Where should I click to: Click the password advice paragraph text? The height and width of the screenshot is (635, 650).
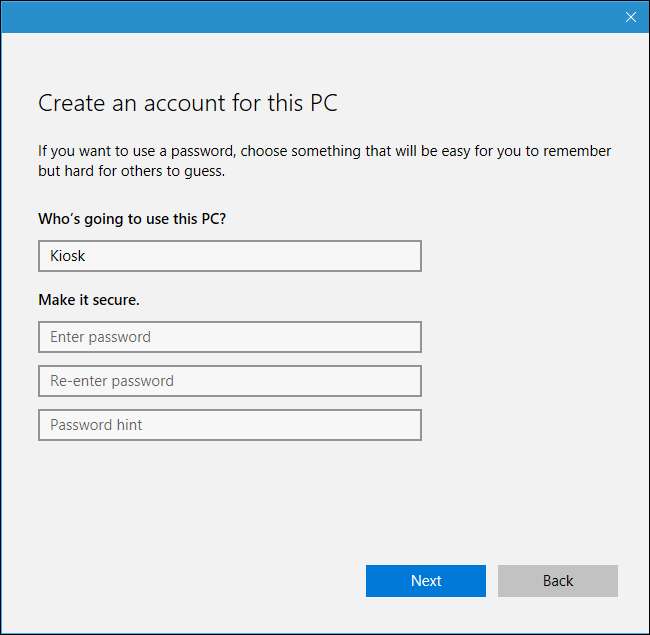[324, 152]
